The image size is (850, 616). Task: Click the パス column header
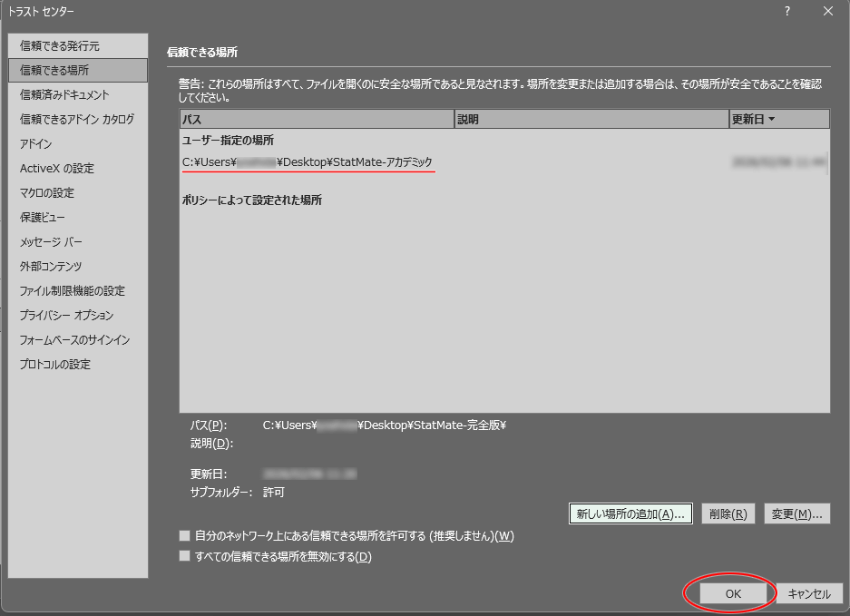tap(316, 120)
